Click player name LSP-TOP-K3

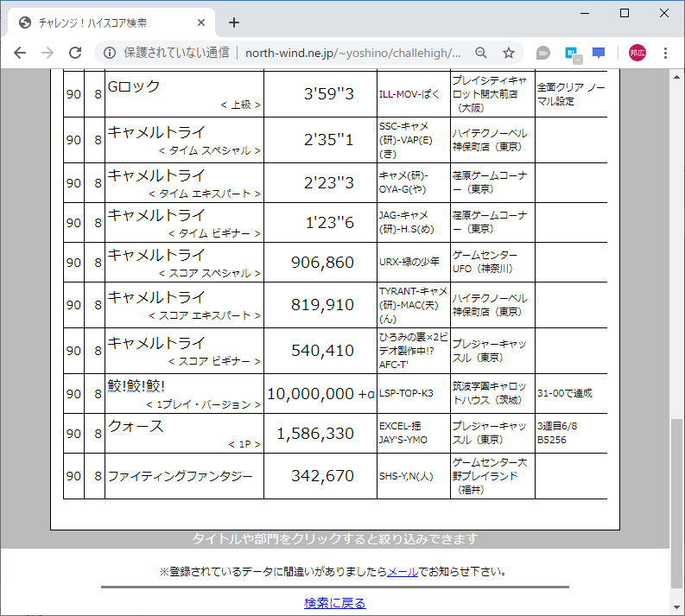406,393
